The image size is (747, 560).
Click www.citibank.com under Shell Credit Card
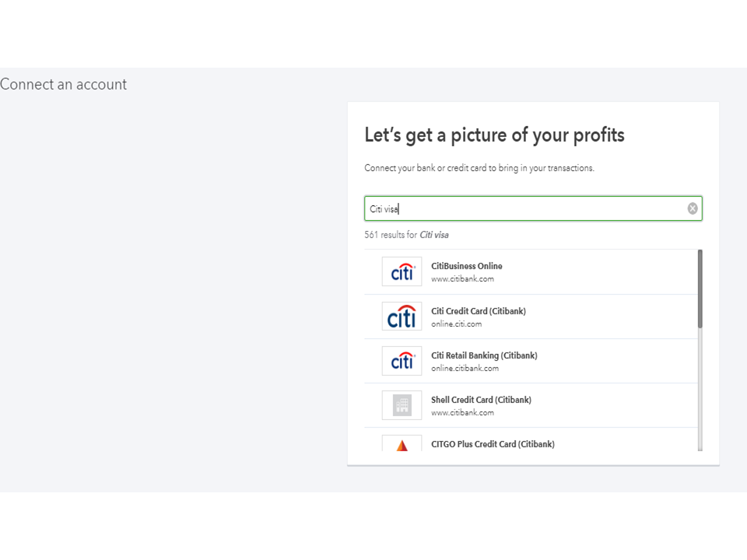coord(462,412)
